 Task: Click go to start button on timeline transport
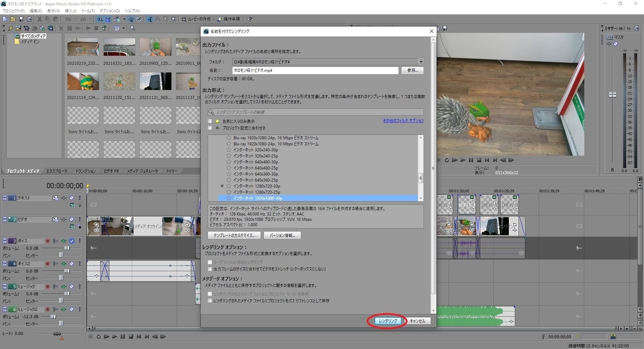(139, 337)
